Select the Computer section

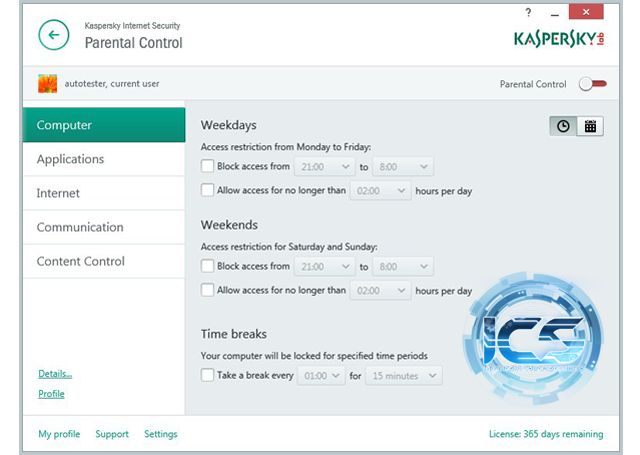(x=104, y=125)
